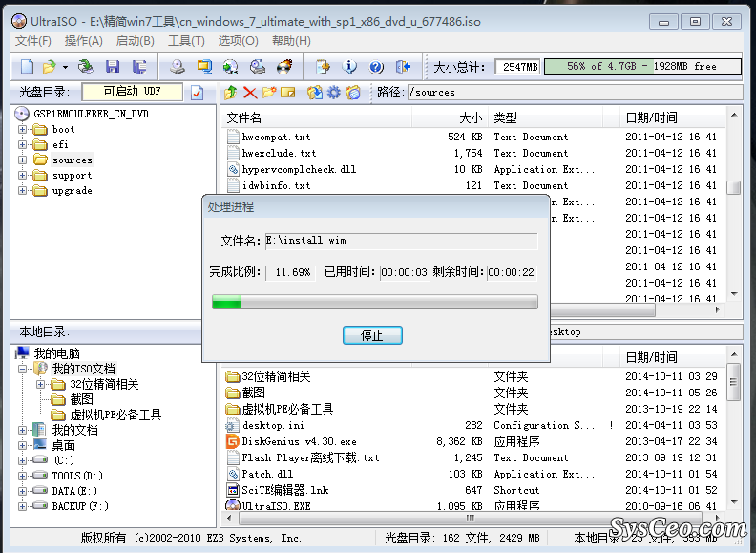The width and height of the screenshot is (756, 553).
Task: Expand the efi folder in the disc tree
Action: pos(22,145)
